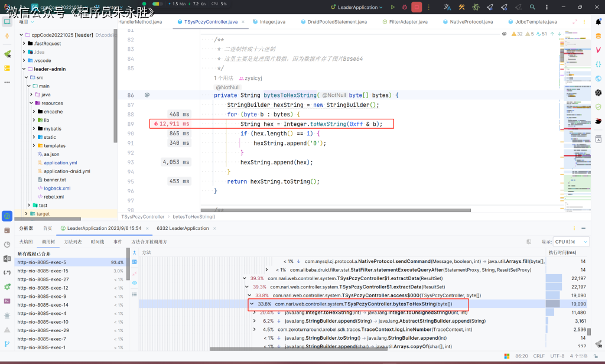The image size is (605, 364).
Task: Toggle code inspection highlighting eye icon
Action: pyautogui.click(x=504, y=34)
